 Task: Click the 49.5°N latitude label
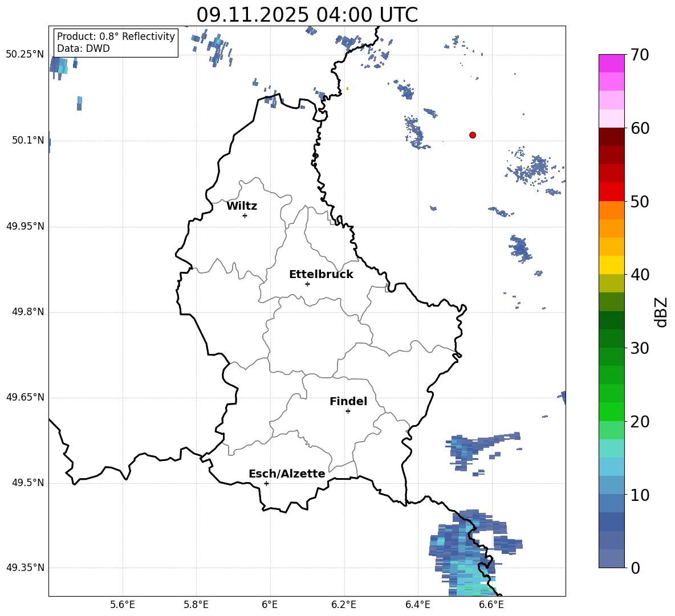[x=27, y=483]
